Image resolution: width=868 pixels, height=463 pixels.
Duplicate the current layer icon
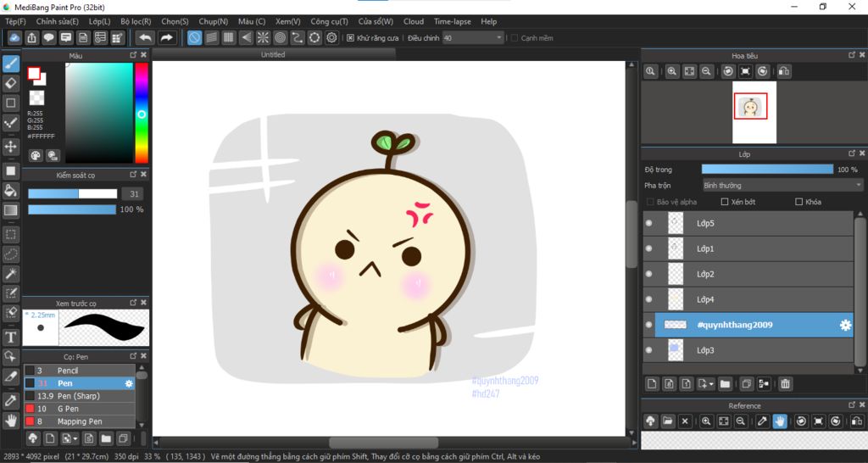[x=746, y=383]
